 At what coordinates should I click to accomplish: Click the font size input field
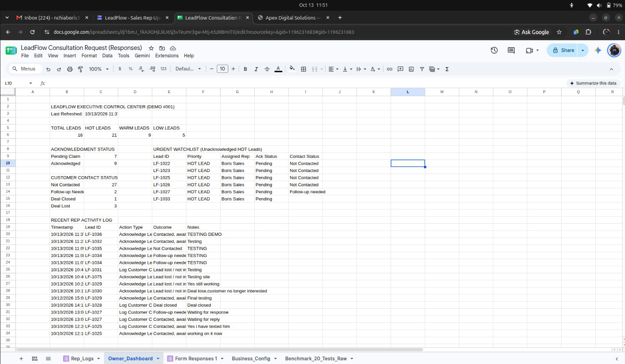[222, 69]
